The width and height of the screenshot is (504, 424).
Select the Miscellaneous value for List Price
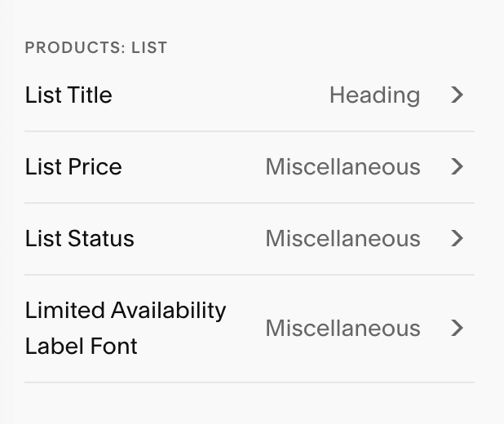[343, 167]
